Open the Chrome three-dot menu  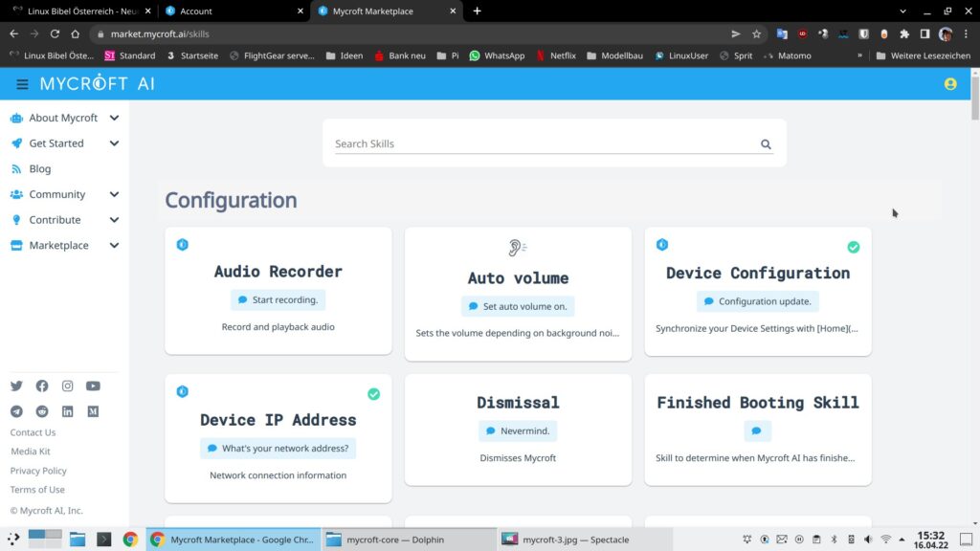(x=967, y=33)
